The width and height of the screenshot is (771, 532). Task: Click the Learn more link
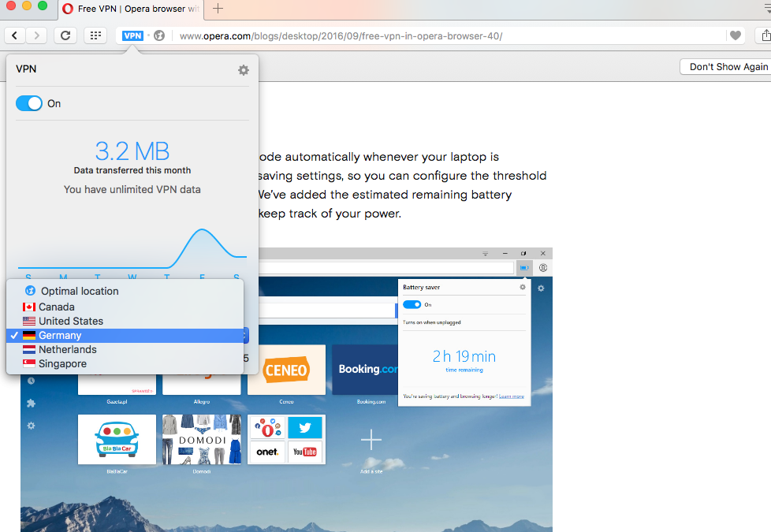(x=512, y=396)
